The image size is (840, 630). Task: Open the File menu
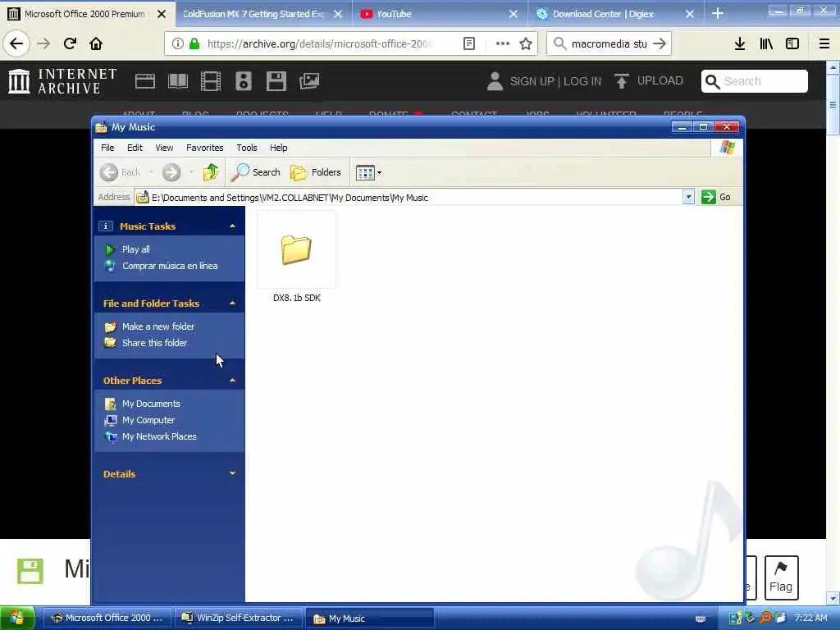click(x=107, y=148)
